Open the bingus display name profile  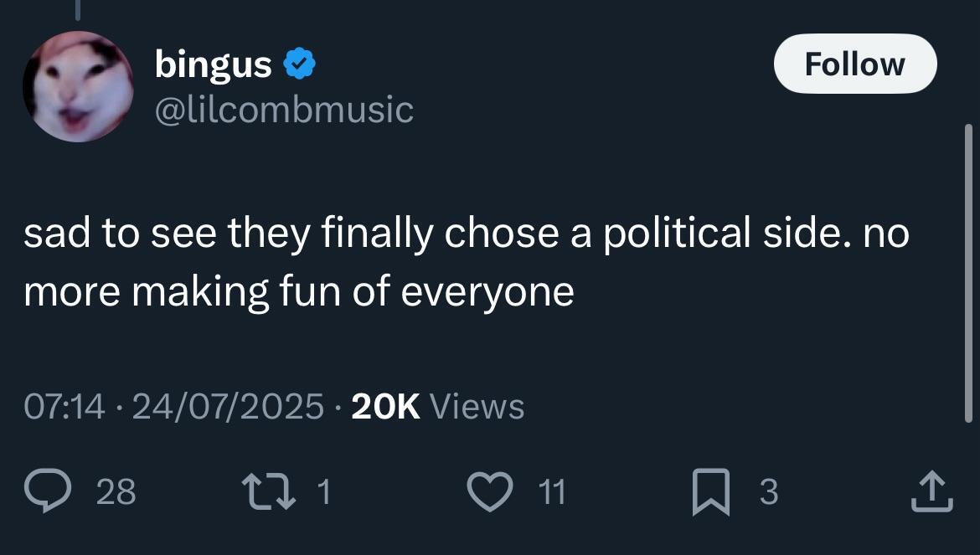pyautogui.click(x=213, y=64)
